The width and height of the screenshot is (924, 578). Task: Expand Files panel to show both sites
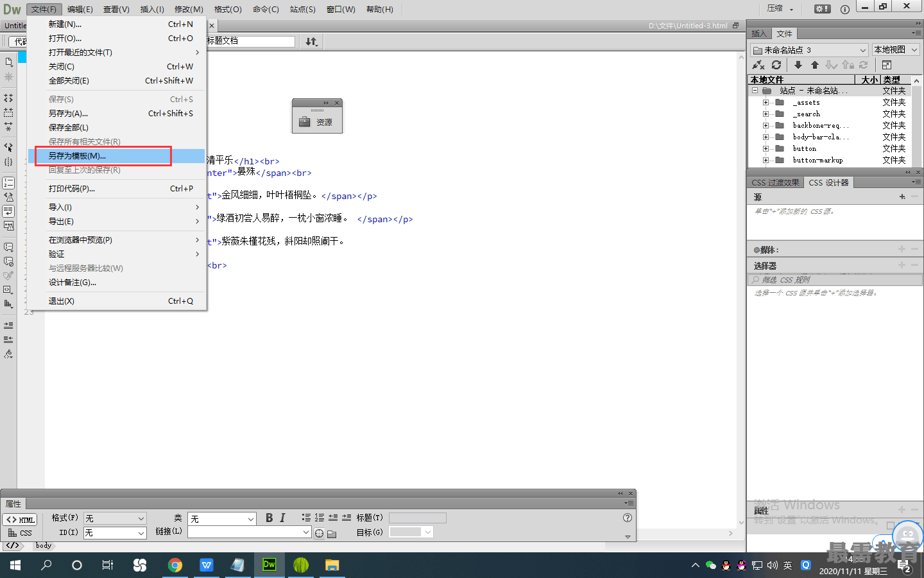(x=886, y=65)
